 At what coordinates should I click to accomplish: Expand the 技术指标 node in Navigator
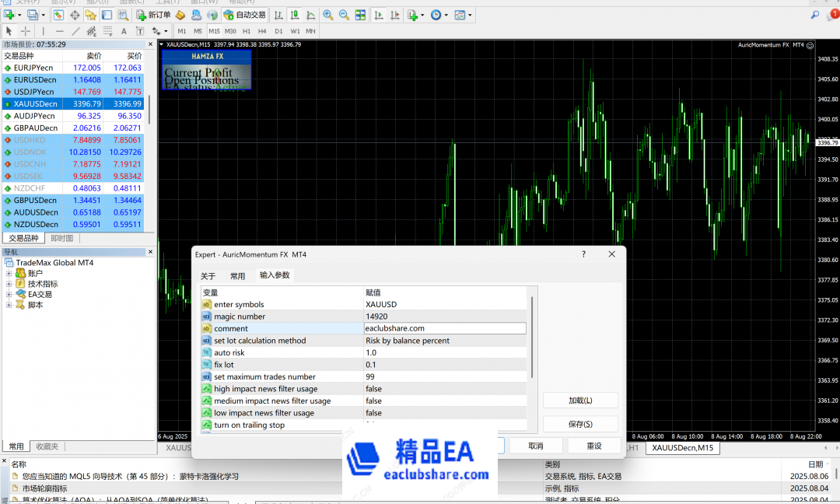[x=9, y=284]
